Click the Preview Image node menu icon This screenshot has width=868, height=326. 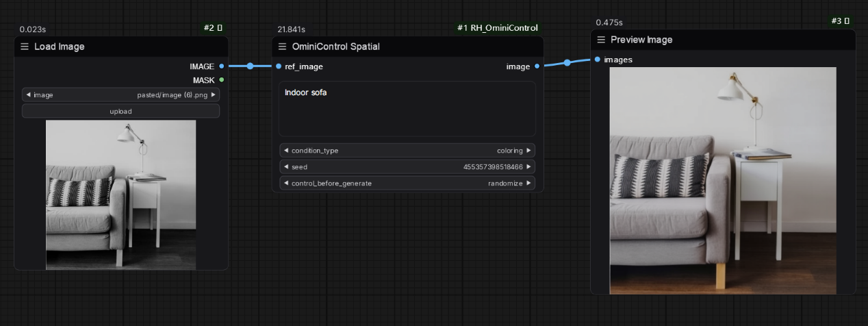pyautogui.click(x=601, y=40)
